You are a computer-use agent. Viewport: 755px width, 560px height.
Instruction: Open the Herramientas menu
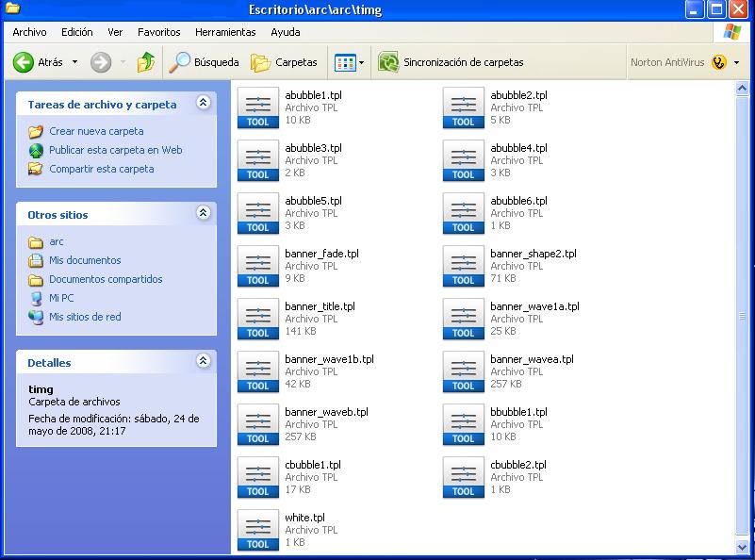tap(225, 32)
